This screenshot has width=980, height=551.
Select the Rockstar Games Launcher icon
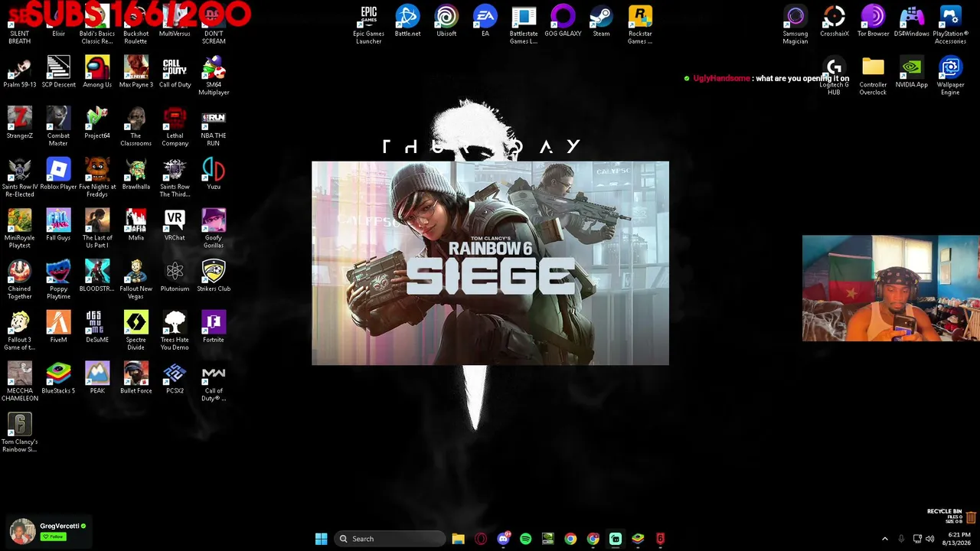640,24
